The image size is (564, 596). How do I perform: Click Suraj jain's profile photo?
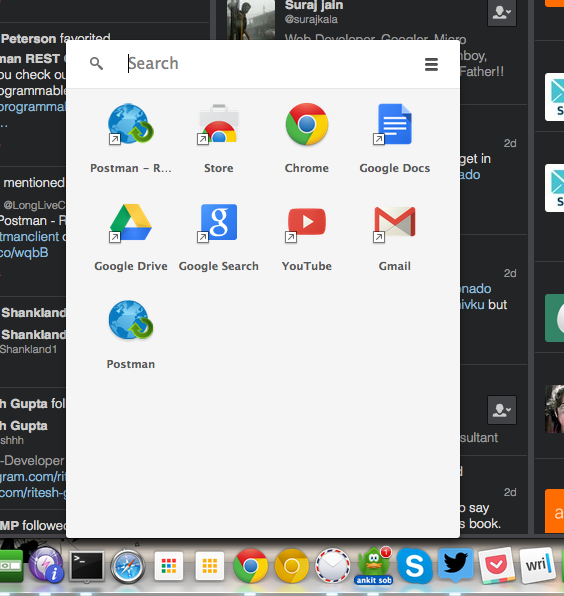coord(251,20)
